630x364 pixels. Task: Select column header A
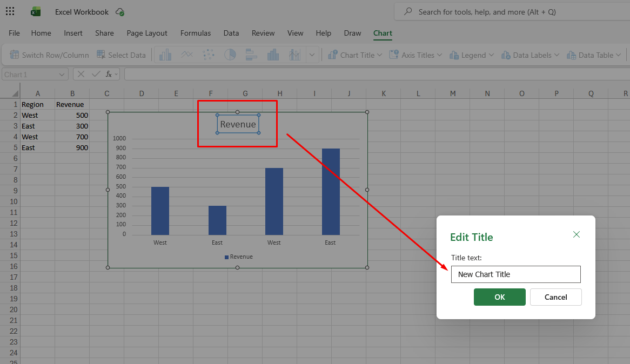(37, 93)
